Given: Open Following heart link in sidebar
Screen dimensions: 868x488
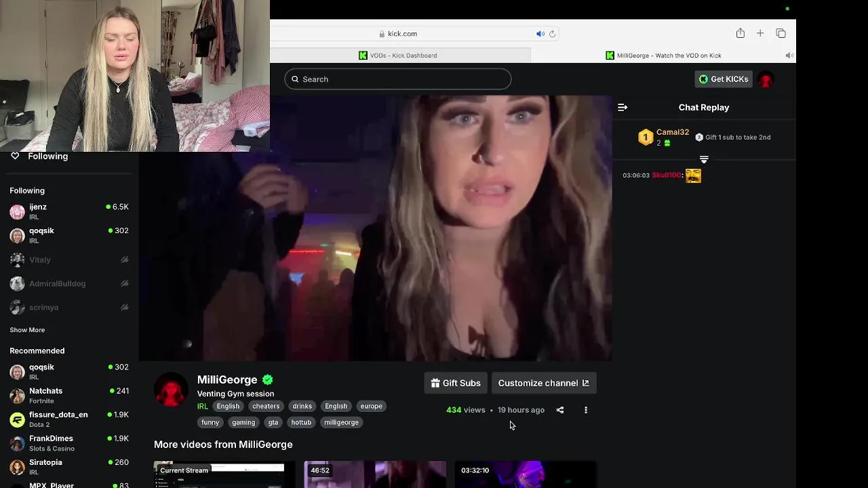Looking at the screenshot, I should tap(39, 156).
